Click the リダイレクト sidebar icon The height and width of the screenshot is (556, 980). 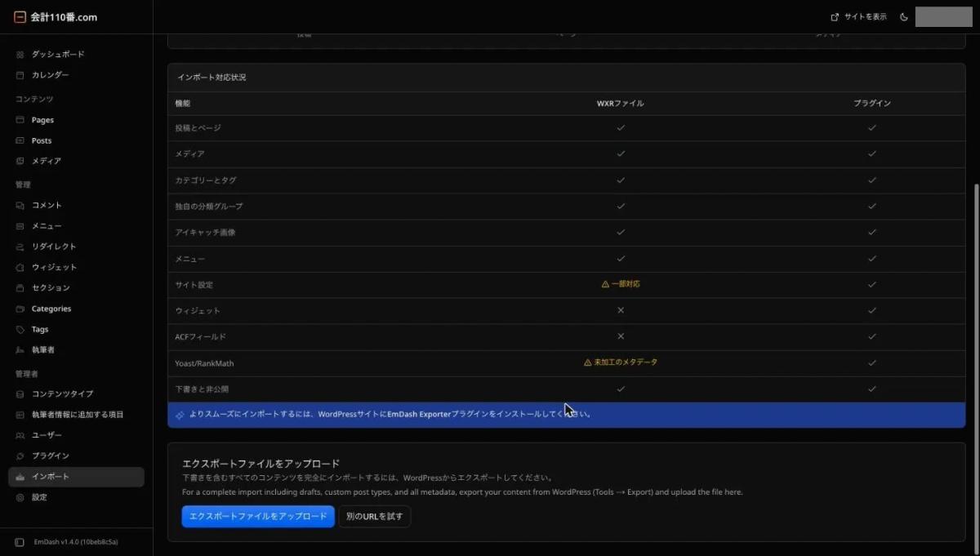(x=20, y=247)
